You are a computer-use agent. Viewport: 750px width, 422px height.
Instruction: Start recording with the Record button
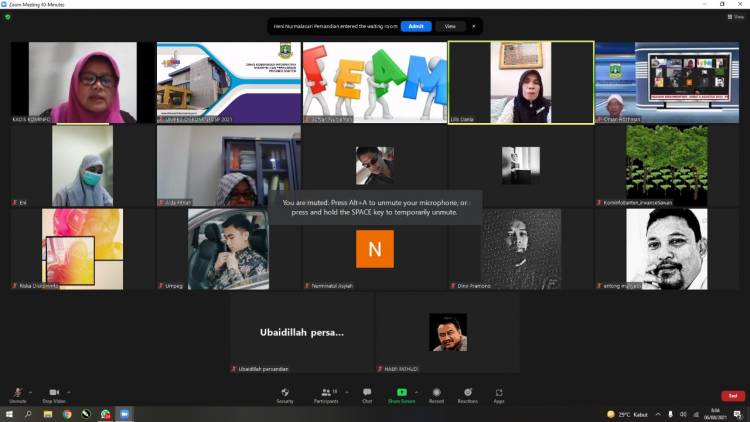(436, 395)
